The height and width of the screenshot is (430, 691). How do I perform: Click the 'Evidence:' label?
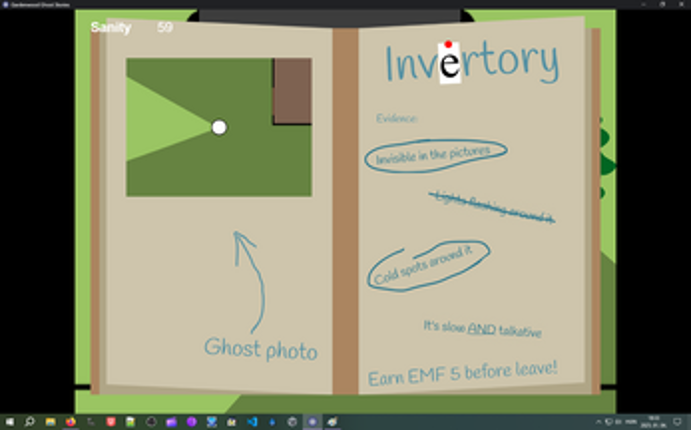pos(397,118)
